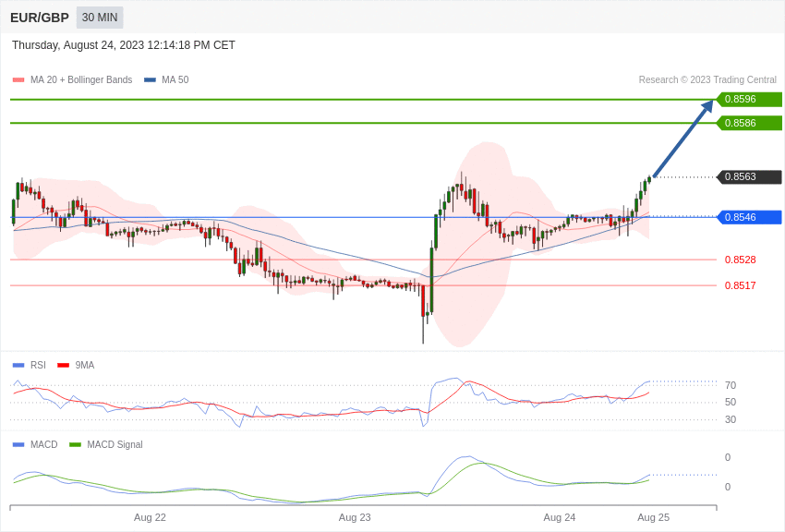
Task: Click the 0.8546 pivot price tag
Action: pyautogui.click(x=750, y=217)
